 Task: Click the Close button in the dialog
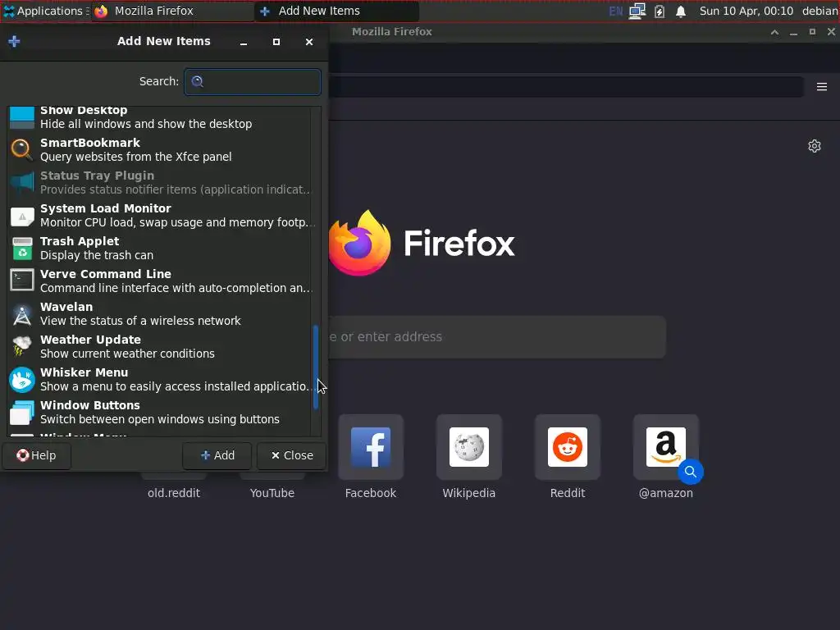pyautogui.click(x=291, y=455)
